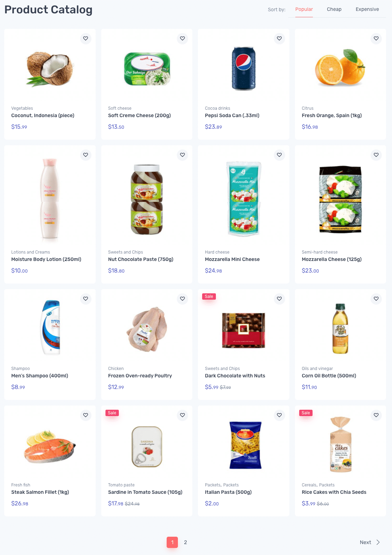Screen dimensions: 392x555
Task: Click the Sale badge on Dark Chocolate
Action: (209, 296)
